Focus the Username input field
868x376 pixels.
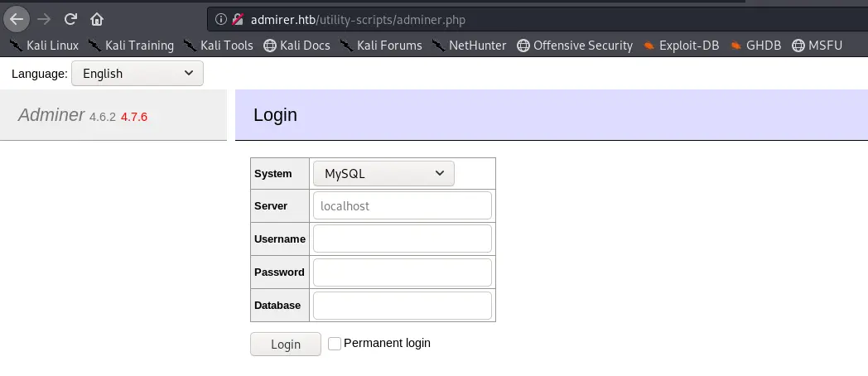403,239
